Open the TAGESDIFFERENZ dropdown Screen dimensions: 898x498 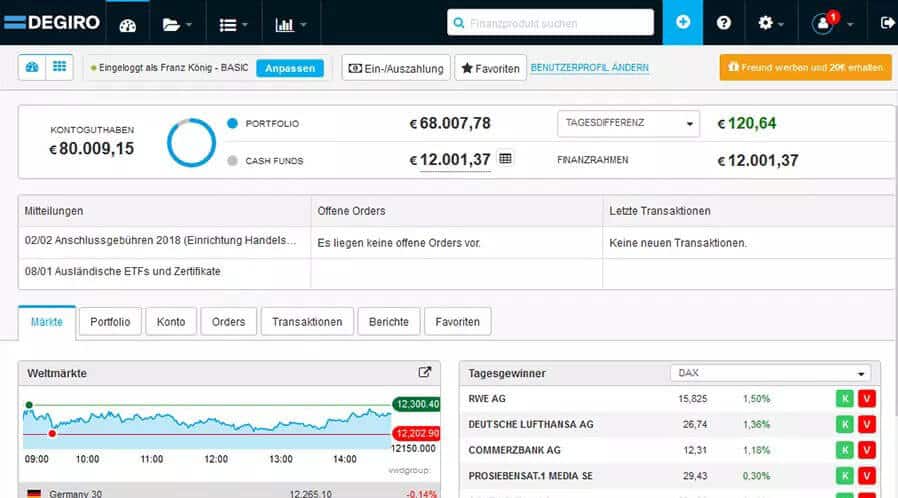pyautogui.click(x=628, y=123)
